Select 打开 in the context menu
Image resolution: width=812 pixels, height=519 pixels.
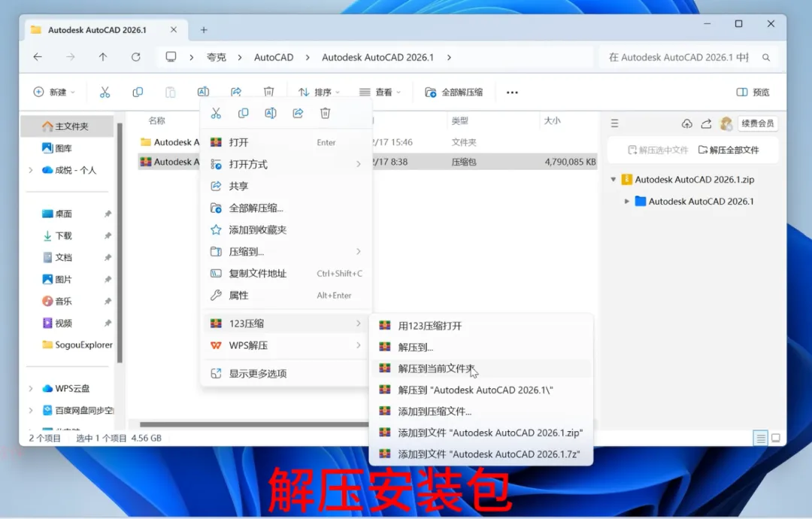[x=286, y=142]
